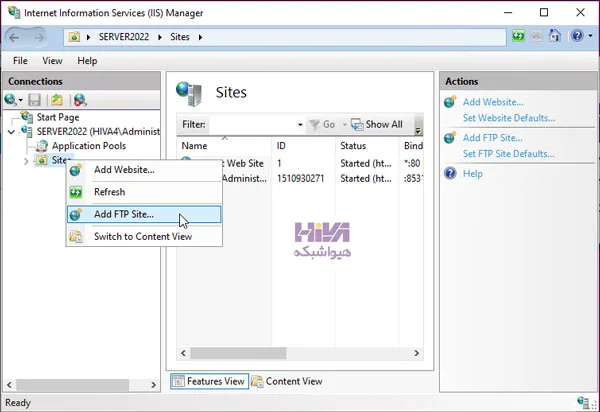Click the Save connections disk icon
Viewport: 600px width, 412px height.
(x=34, y=100)
